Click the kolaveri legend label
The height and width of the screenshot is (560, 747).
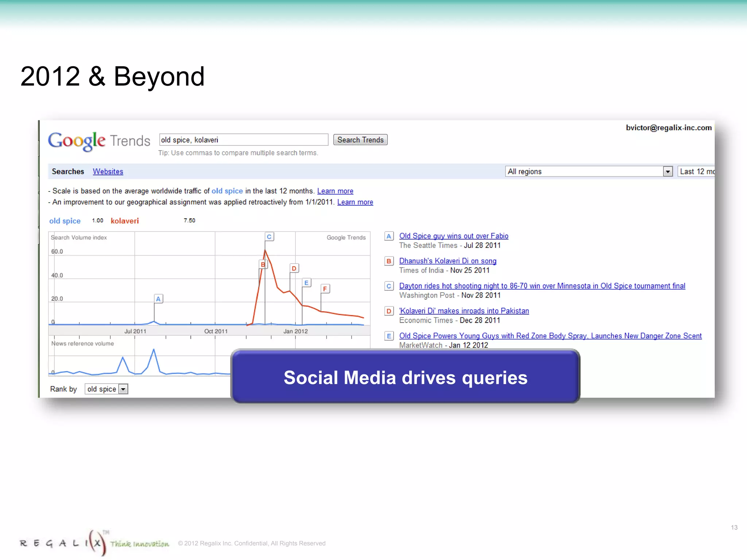(125, 221)
